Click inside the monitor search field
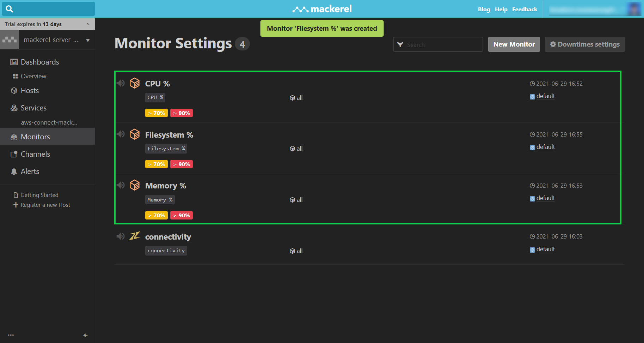 441,44
